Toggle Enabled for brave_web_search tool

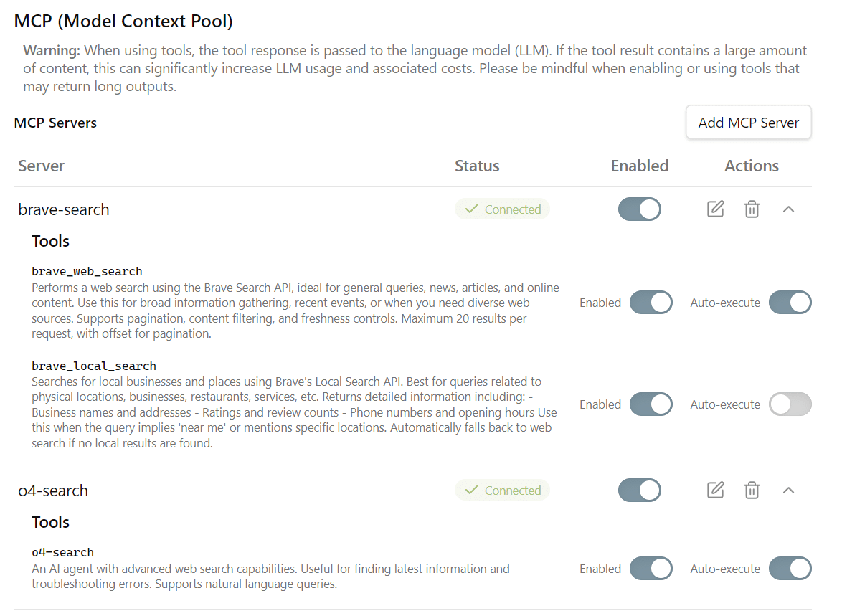(651, 303)
